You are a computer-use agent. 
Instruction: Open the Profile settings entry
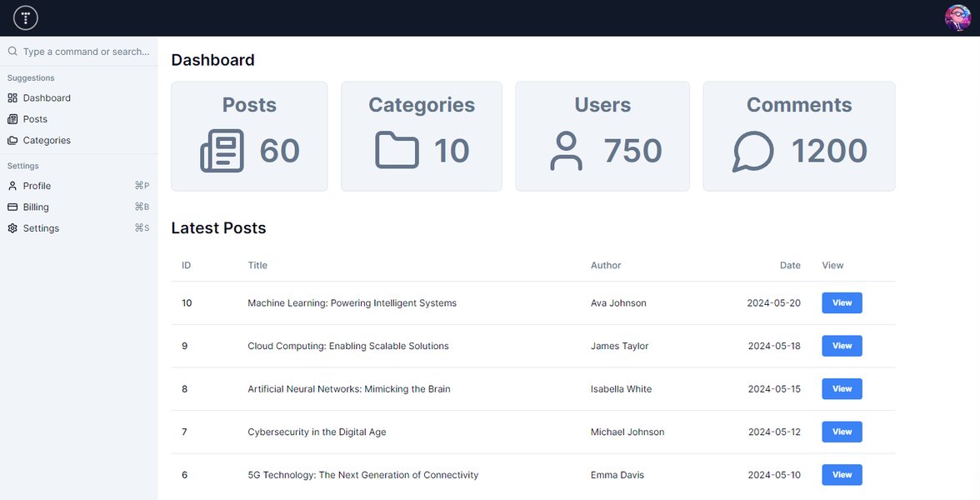click(78, 187)
